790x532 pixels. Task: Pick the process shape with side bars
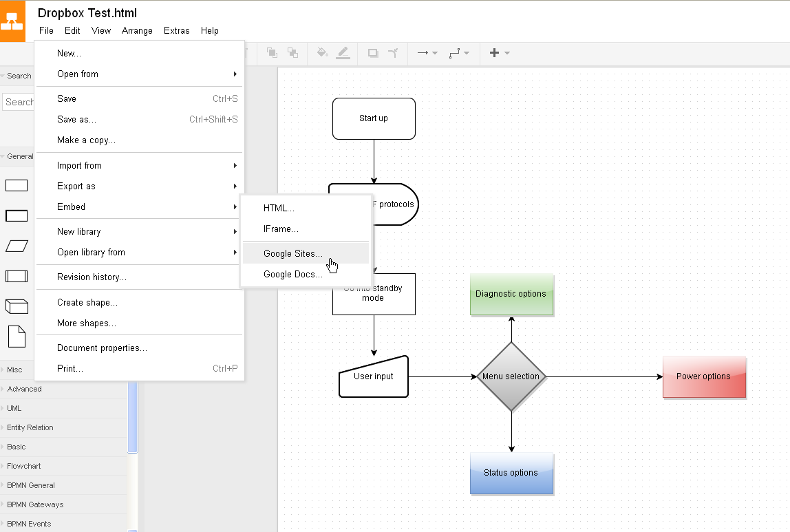point(16,276)
